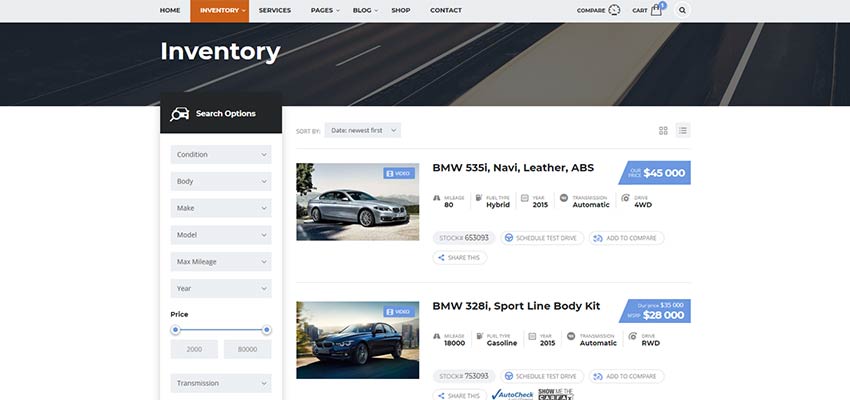Viewport: 850px width, 400px height.
Task: Click drive icon on BMW 328i
Action: pos(633,337)
